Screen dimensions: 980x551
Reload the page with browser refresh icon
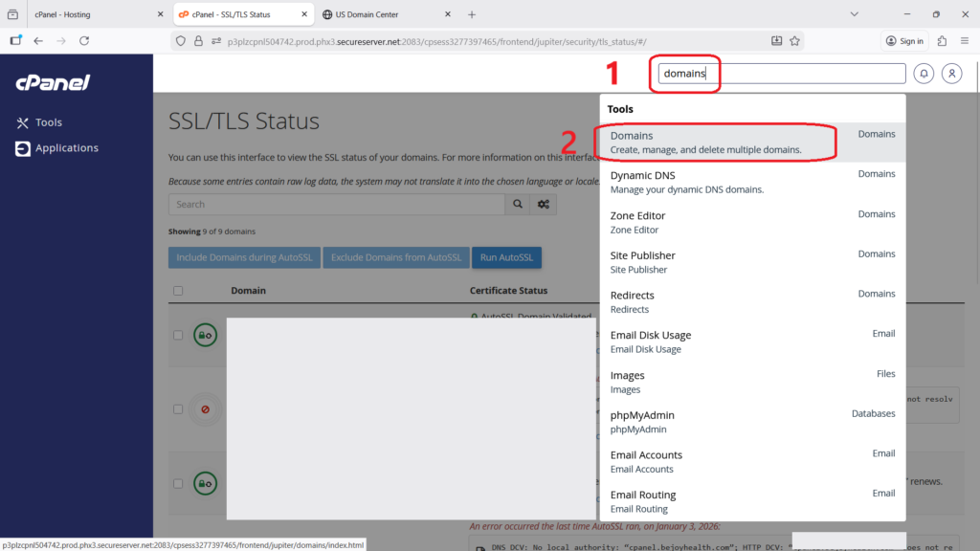tap(84, 41)
